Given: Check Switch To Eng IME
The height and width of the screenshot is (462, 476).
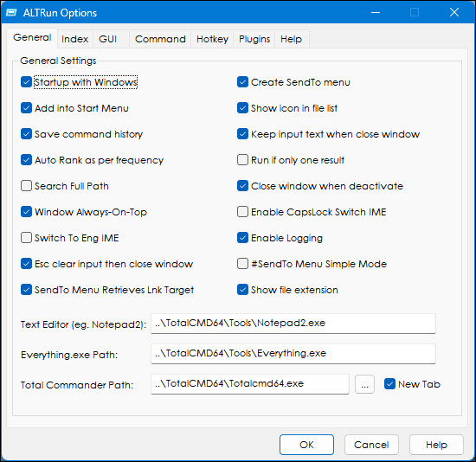Looking at the screenshot, I should [27, 238].
